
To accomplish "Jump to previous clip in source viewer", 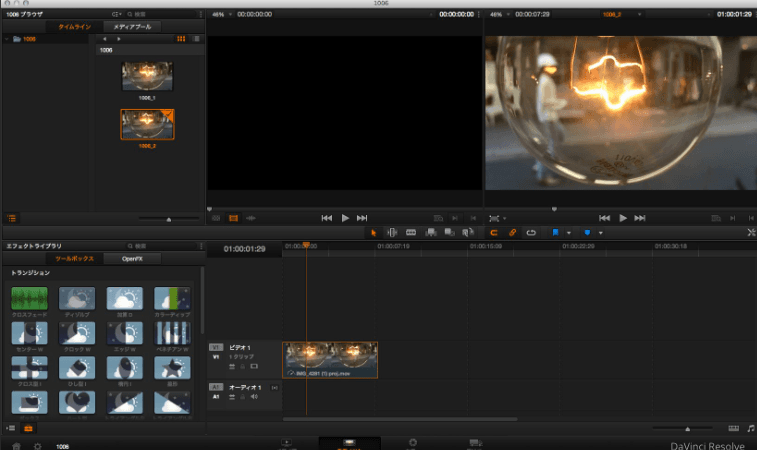I will [x=326, y=217].
